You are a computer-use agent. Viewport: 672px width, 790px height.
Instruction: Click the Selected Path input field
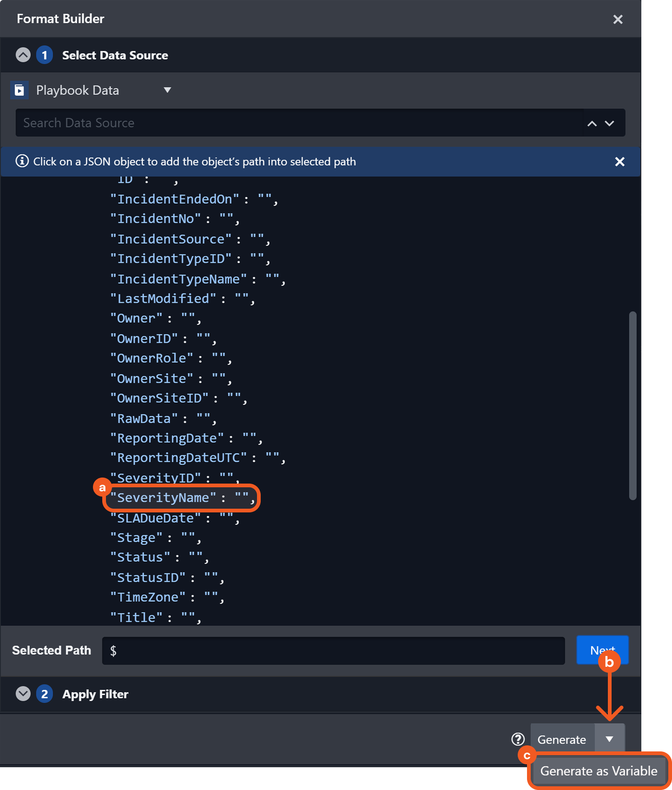(333, 651)
